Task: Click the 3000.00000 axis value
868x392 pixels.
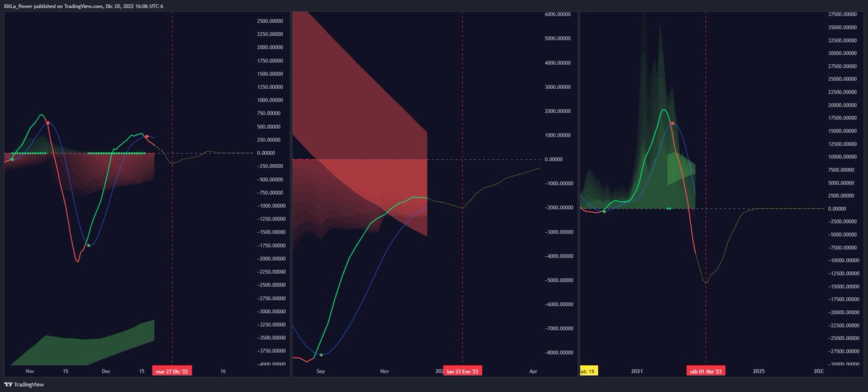Action: (559, 87)
